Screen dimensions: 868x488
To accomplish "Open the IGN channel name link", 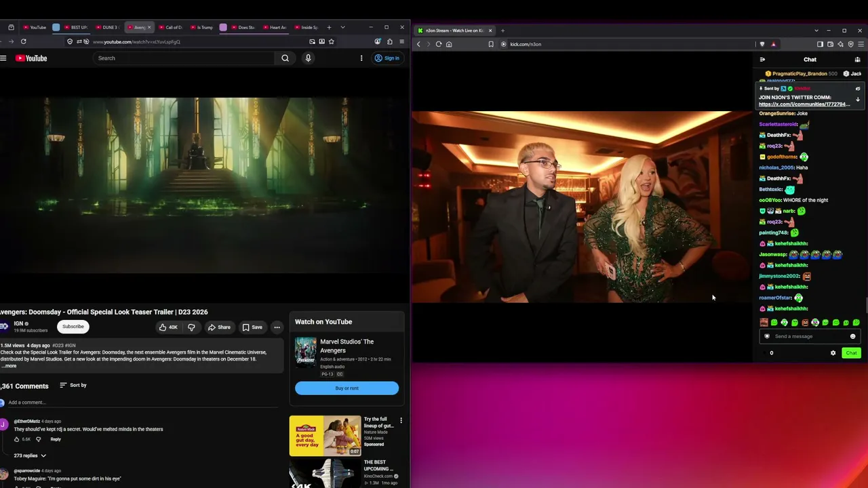I will tap(18, 324).
